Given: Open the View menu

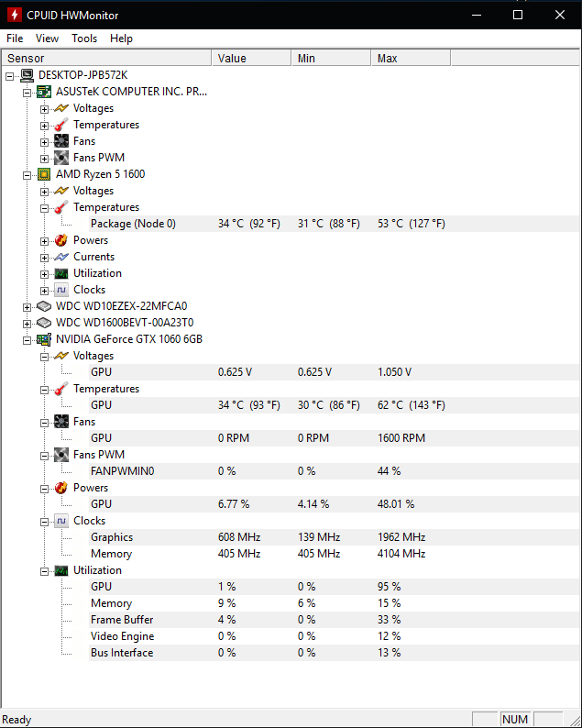Looking at the screenshot, I should click(47, 39).
